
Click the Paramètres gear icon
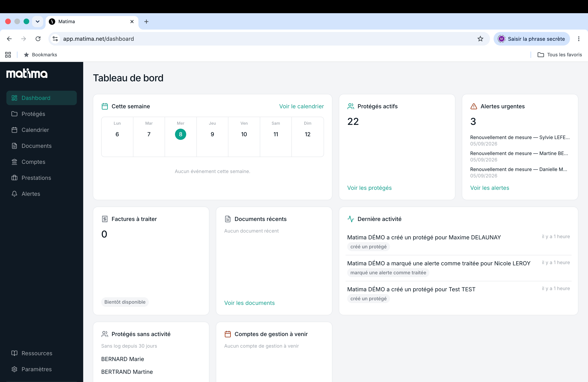[14, 369]
